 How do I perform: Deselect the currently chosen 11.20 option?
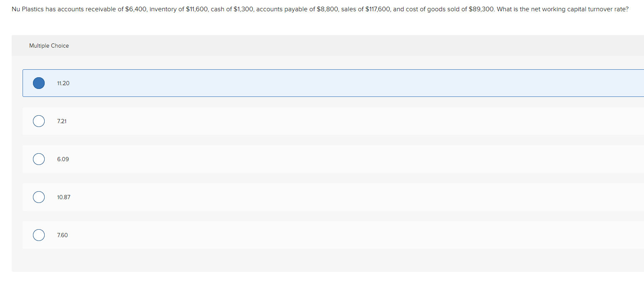click(x=38, y=83)
